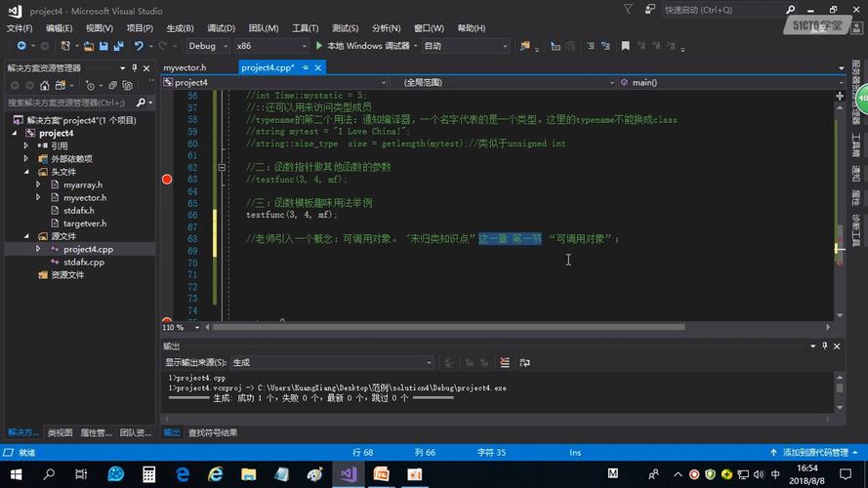Open the Debug configuration dropdown
This screenshot has width=868, height=488.
[208, 46]
